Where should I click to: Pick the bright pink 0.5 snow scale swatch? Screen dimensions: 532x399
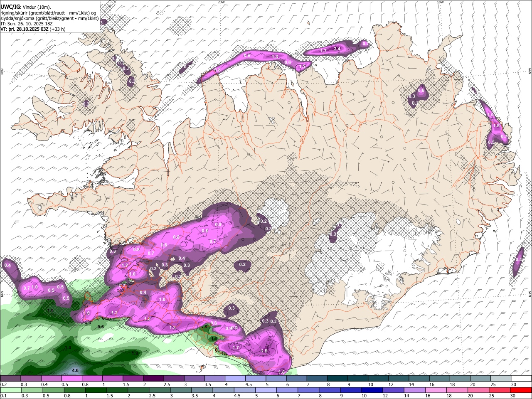click(71, 378)
